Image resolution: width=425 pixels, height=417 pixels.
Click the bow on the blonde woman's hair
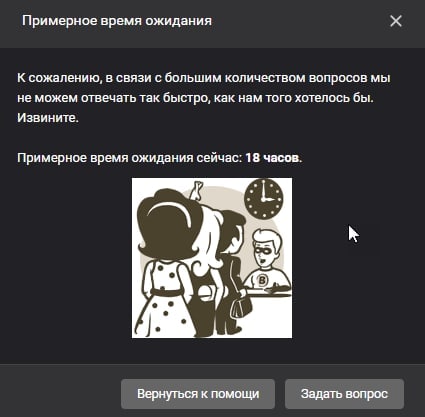point(197,190)
